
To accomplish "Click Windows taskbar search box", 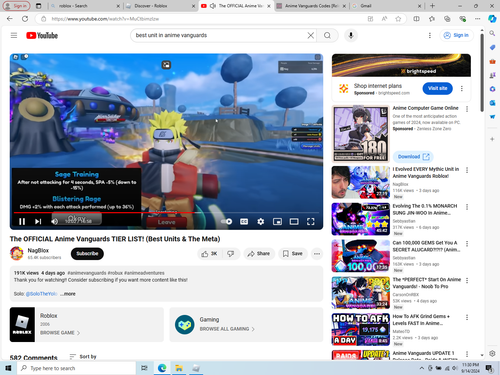I will point(76,368).
